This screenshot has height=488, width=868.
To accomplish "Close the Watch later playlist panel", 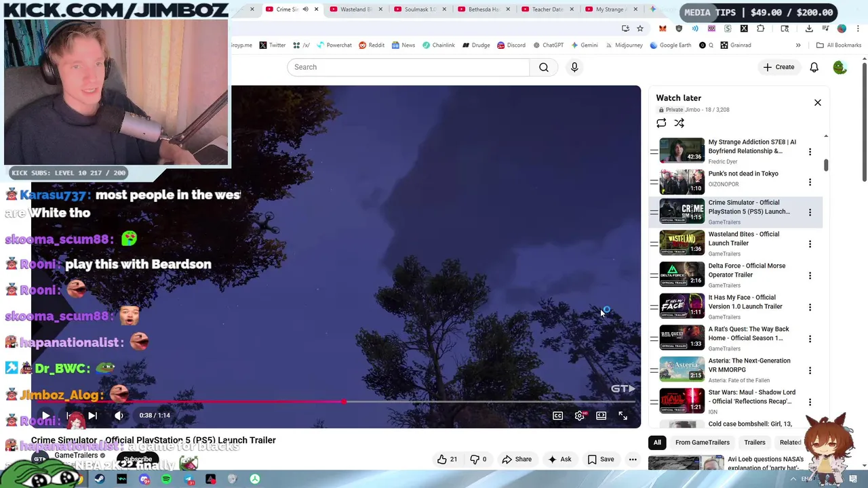I will [x=818, y=102].
